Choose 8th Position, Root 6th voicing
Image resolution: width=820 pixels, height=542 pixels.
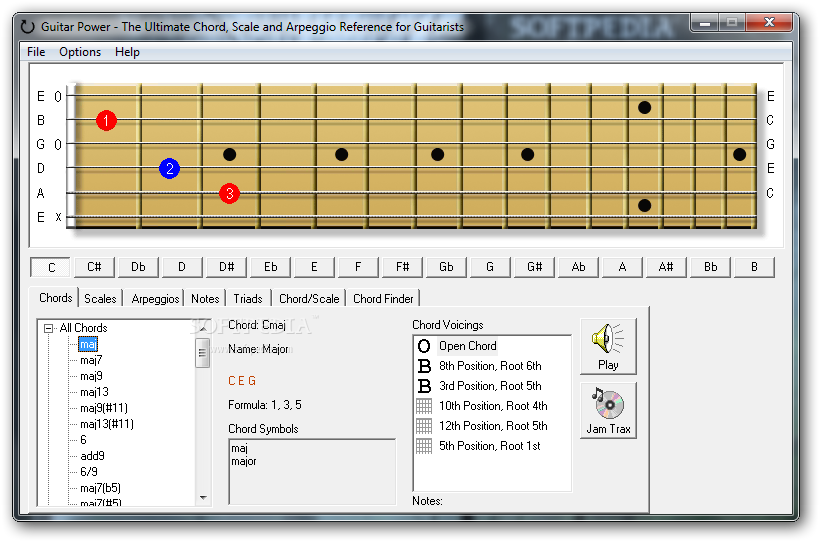pos(490,366)
